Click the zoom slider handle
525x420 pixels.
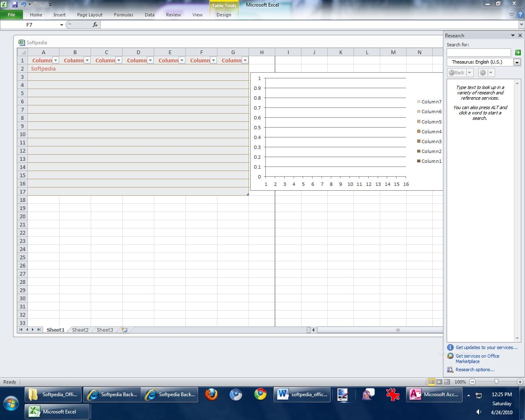(x=496, y=382)
